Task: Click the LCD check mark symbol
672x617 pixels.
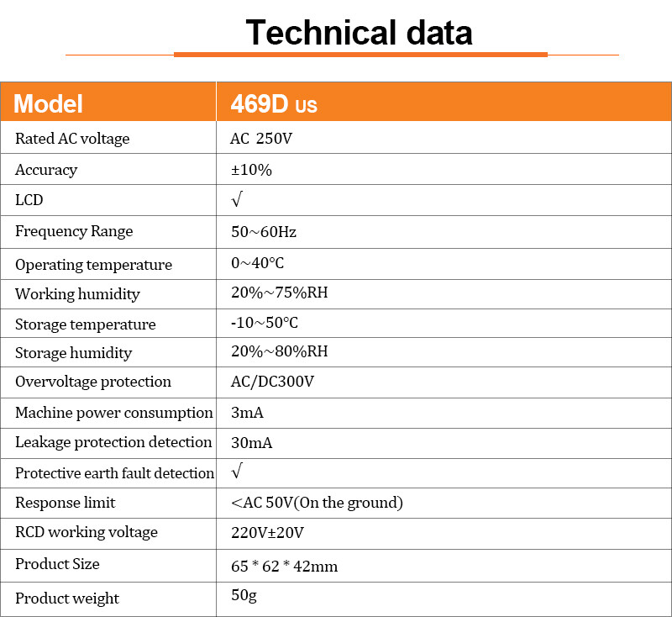Action: pyautogui.click(x=237, y=200)
